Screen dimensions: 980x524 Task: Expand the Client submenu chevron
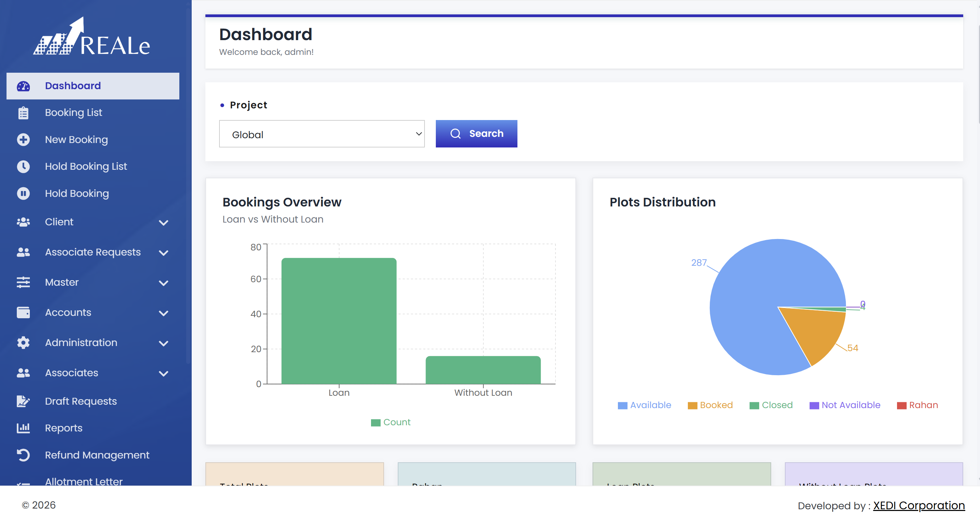click(x=164, y=223)
